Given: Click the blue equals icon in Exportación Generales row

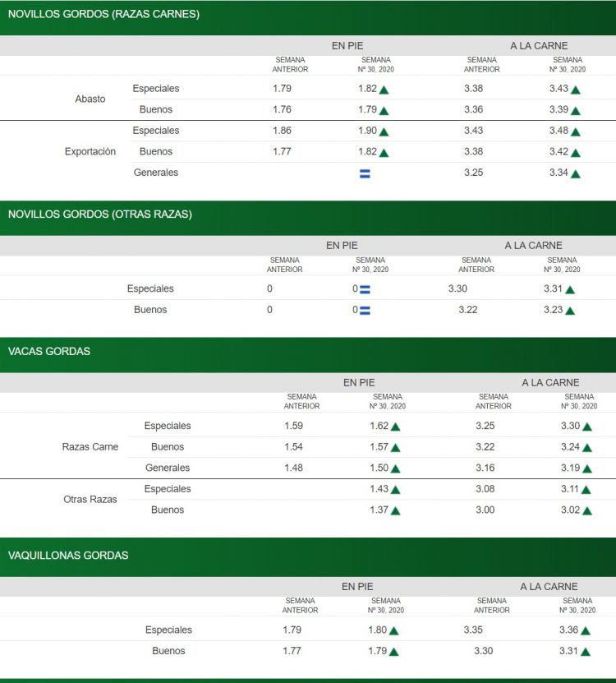Looking at the screenshot, I should click(365, 173).
